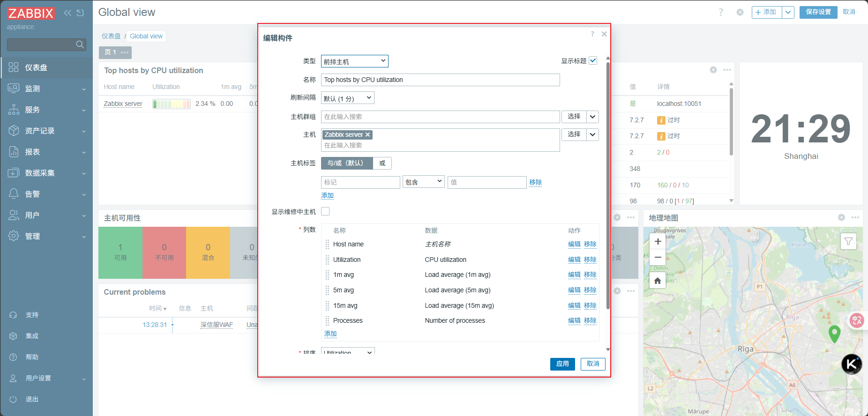Click the Save settings button in header
Image resolution: width=868 pixels, height=416 pixels.
click(818, 12)
